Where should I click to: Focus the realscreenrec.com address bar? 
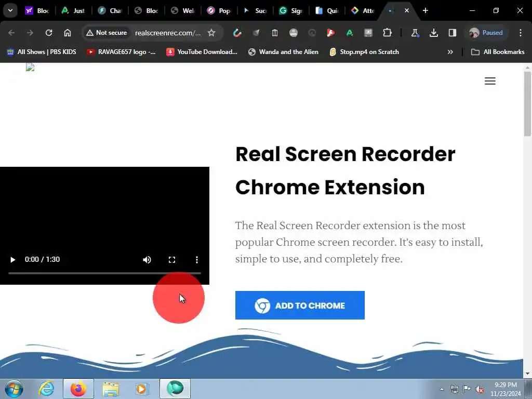click(168, 33)
